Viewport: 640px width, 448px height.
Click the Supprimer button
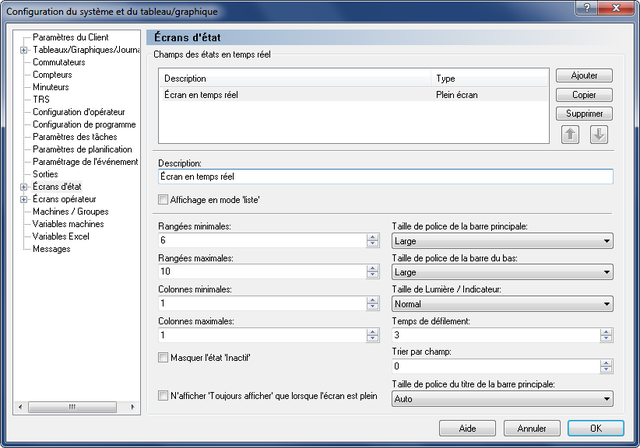(x=584, y=113)
